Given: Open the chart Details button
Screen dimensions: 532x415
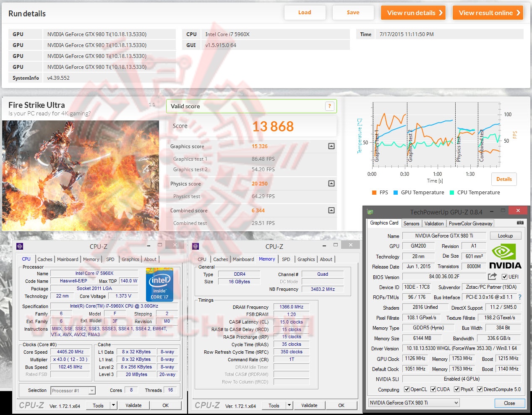Looking at the screenshot, I should coord(504,179).
